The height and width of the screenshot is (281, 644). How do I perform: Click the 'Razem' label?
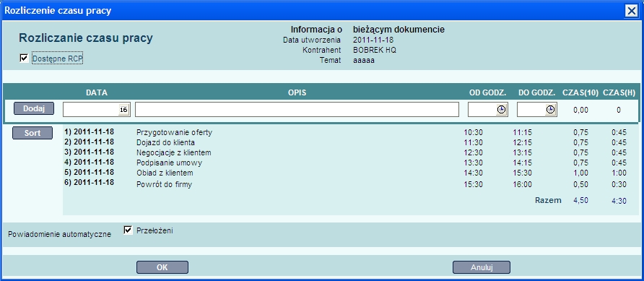point(548,201)
